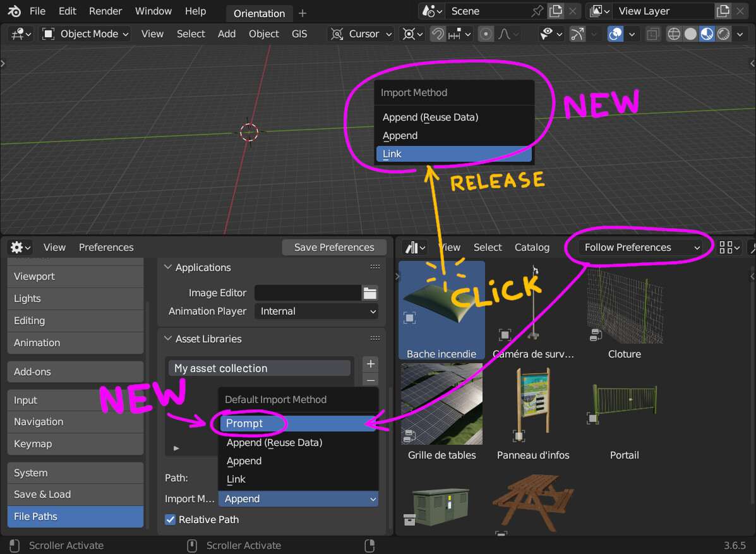This screenshot has width=756, height=554.
Task: Open the asset display mode icon menu
Action: click(729, 248)
